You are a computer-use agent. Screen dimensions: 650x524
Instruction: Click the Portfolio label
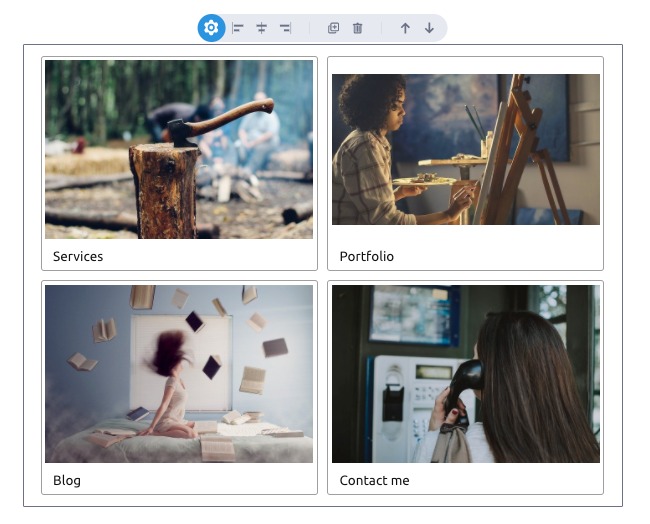pos(366,256)
